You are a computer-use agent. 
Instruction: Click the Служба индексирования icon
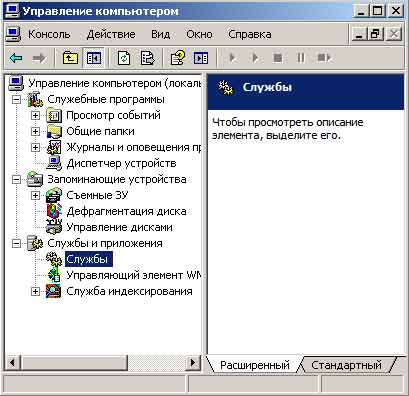click(54, 291)
